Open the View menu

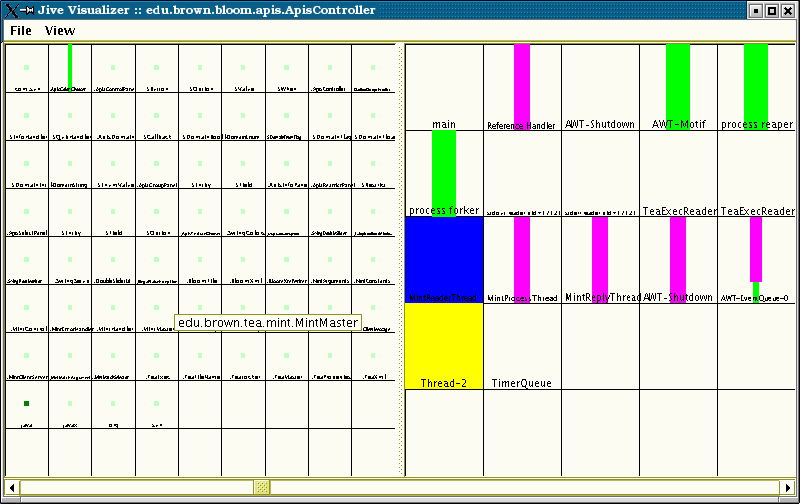tap(60, 31)
